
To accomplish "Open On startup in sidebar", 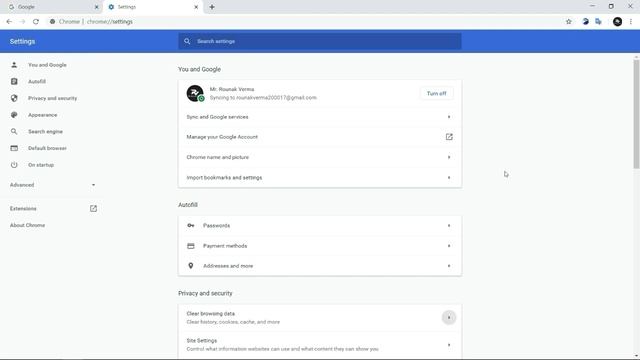I will point(41,165).
